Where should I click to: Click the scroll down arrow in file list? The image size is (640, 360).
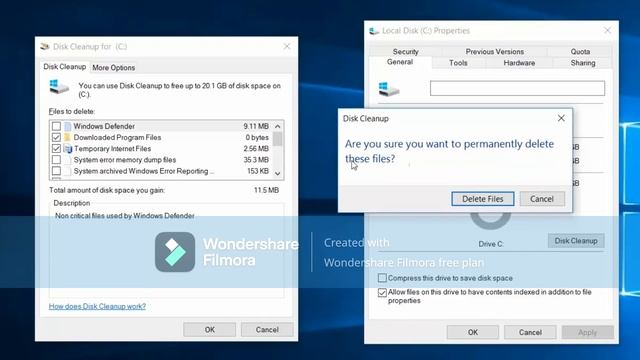tap(278, 173)
